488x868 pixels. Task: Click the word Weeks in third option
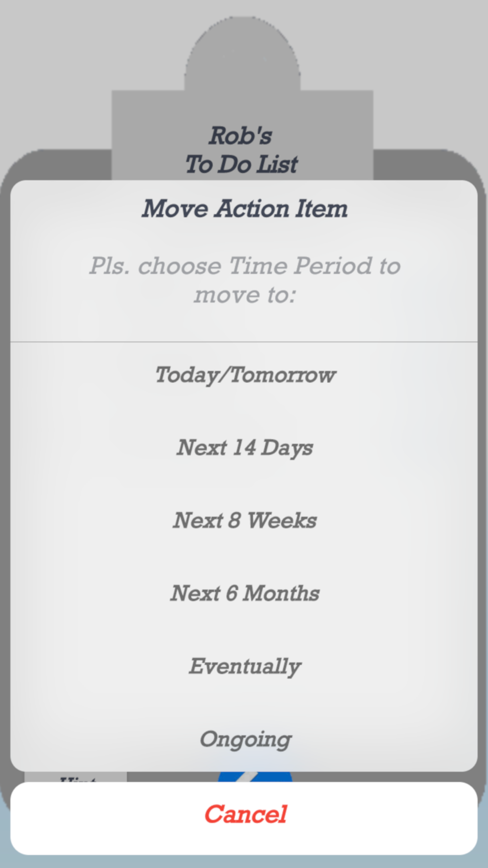point(282,520)
